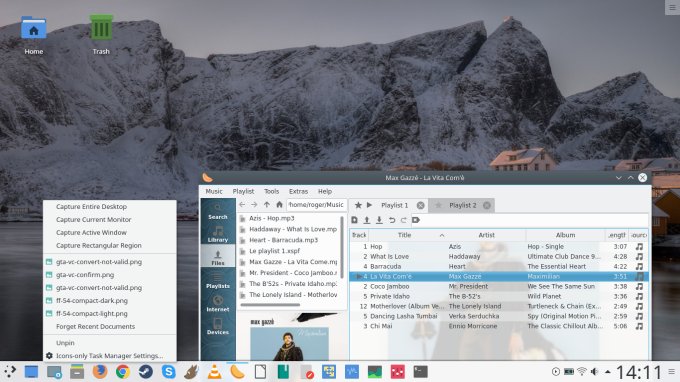This screenshot has width=680, height=382.
Task: Launch Google Chrome from the taskbar
Action: coord(123,372)
